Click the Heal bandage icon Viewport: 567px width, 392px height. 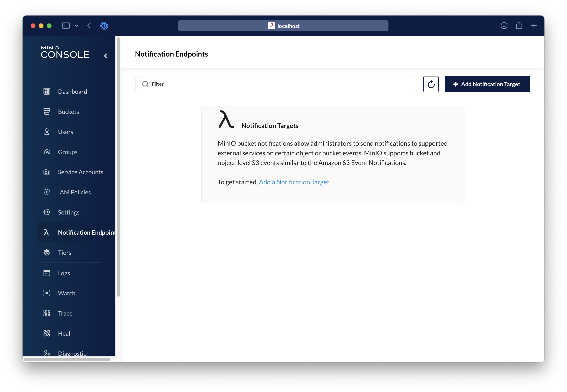(x=47, y=333)
